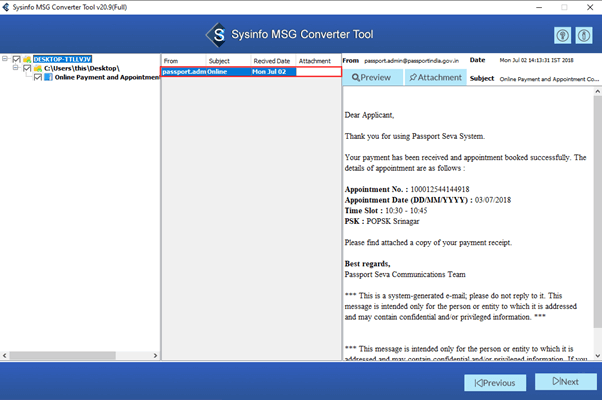The width and height of the screenshot is (602, 400).
Task: Click the Online Payment message file icon
Action: point(48,77)
